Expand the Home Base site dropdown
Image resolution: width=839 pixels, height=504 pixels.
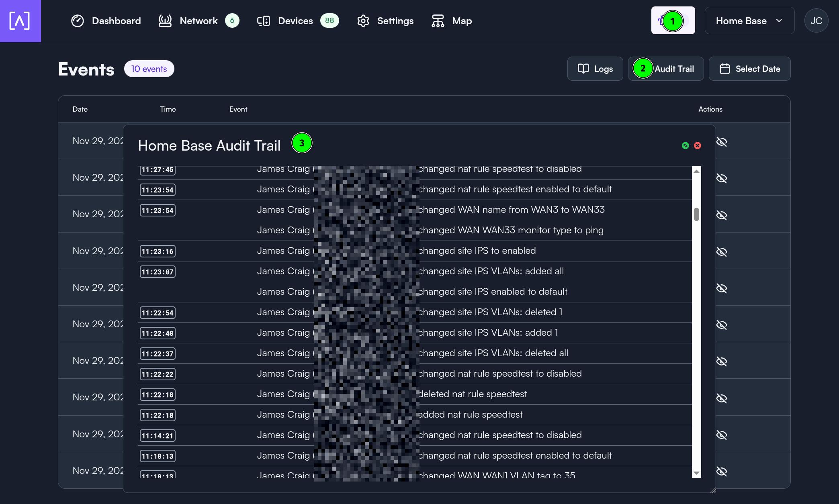pyautogui.click(x=749, y=21)
